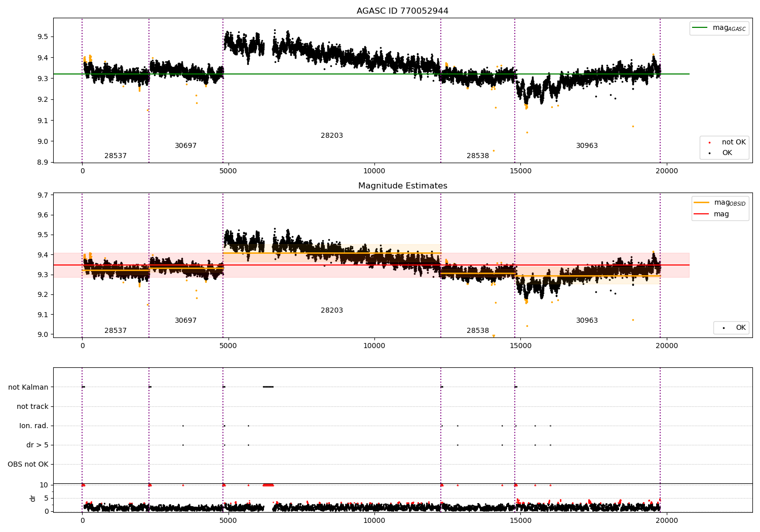The image size is (760, 532).
Task: Click obsid label 30697 in AGASC ID plot
Action: (x=185, y=146)
